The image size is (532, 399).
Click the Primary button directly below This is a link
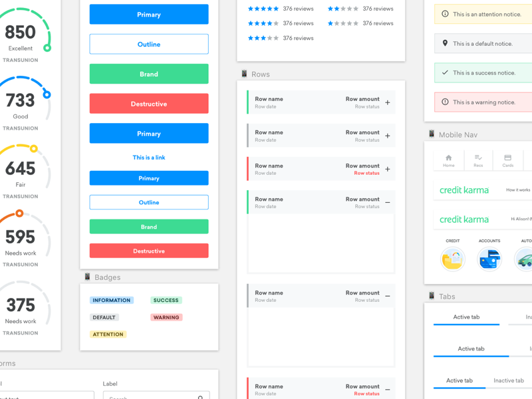(x=149, y=178)
